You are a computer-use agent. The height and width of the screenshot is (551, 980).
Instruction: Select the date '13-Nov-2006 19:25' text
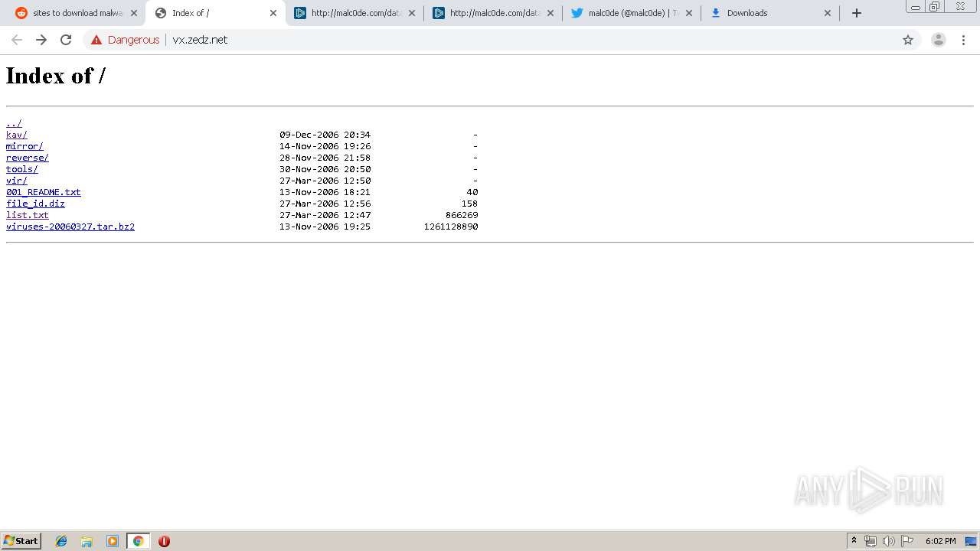[325, 227]
